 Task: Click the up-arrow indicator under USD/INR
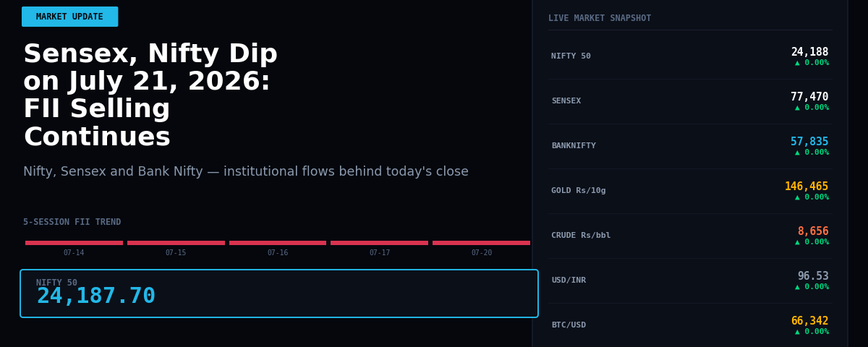798,287
